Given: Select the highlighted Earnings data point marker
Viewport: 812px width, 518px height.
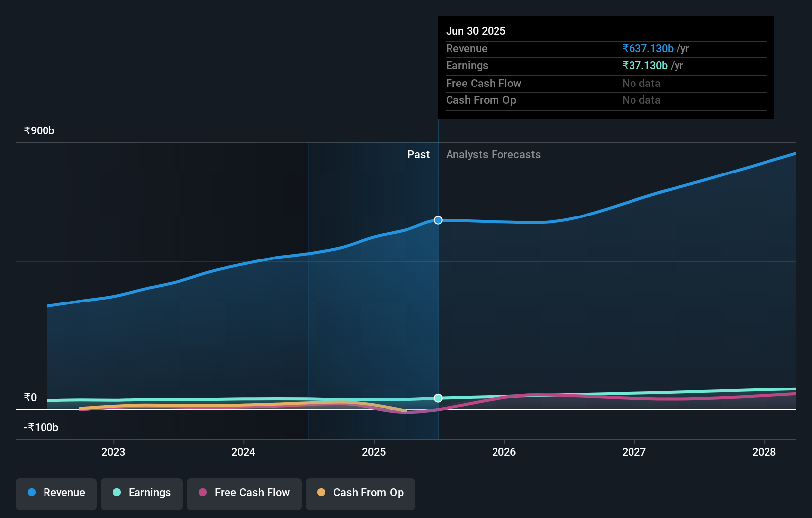Looking at the screenshot, I should [x=438, y=398].
